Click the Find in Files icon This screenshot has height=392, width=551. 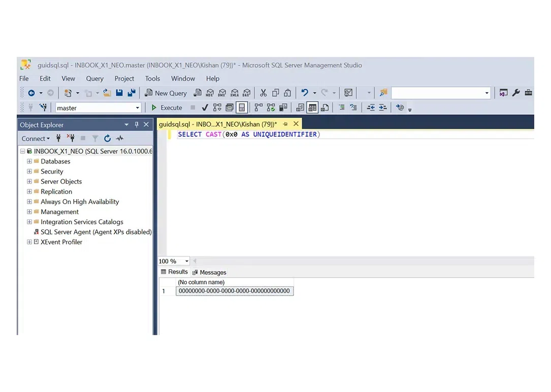[x=383, y=93]
